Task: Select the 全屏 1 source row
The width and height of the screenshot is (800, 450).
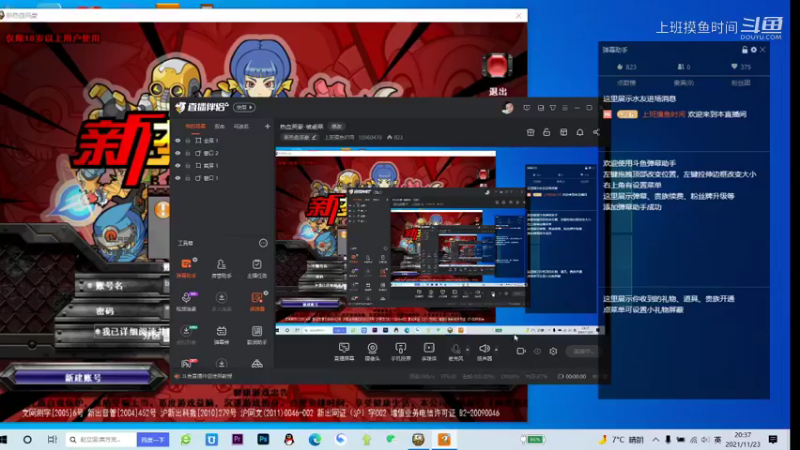Action: pos(222,140)
